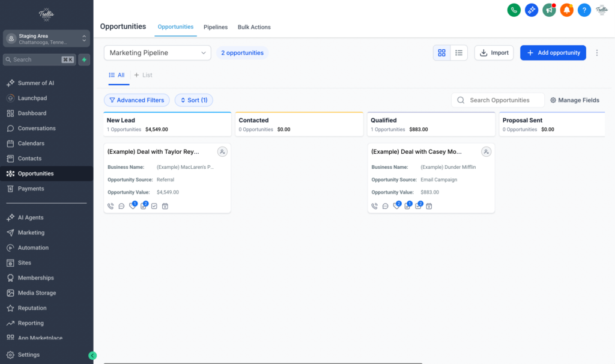
Task: Expand the three-dot options menu beside Add opportunity
Action: pos(597,53)
